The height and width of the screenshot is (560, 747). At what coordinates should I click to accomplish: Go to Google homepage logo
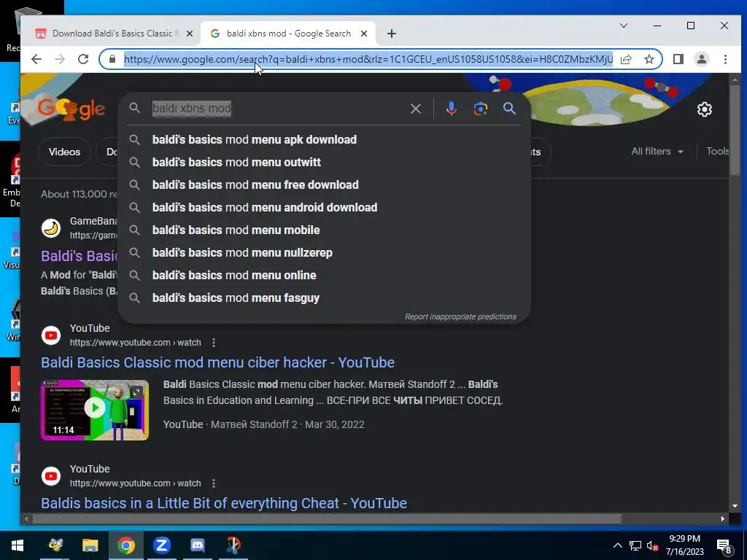(x=71, y=108)
